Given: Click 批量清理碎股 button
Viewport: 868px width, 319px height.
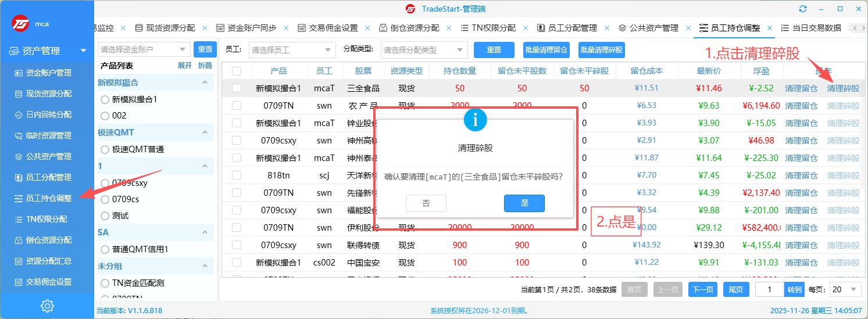Looking at the screenshot, I should click(x=602, y=50).
